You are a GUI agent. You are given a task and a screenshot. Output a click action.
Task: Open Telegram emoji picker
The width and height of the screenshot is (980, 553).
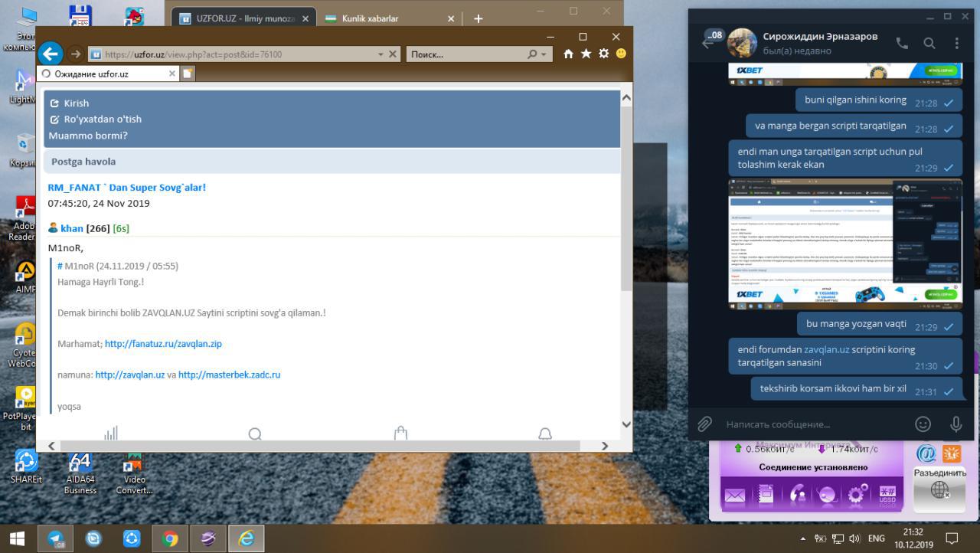[923, 424]
